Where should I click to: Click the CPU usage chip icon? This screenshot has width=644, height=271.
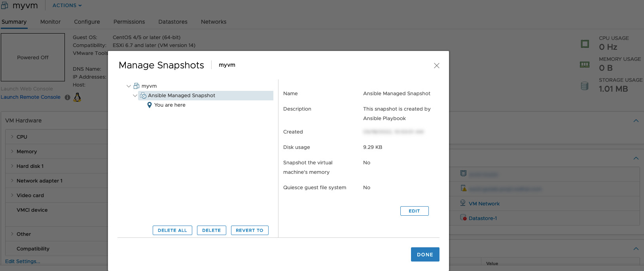[585, 44]
